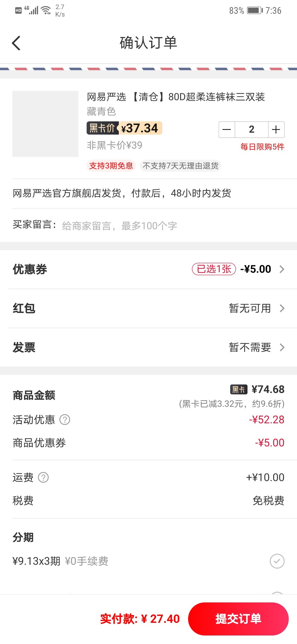
Task: Tap the quantity number field
Action: [251, 129]
